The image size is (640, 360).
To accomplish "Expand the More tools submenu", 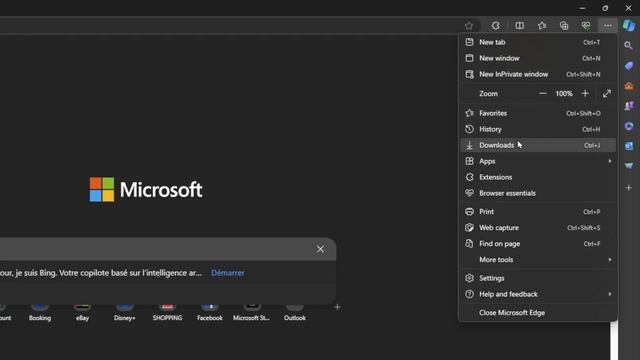I will pyautogui.click(x=538, y=260).
